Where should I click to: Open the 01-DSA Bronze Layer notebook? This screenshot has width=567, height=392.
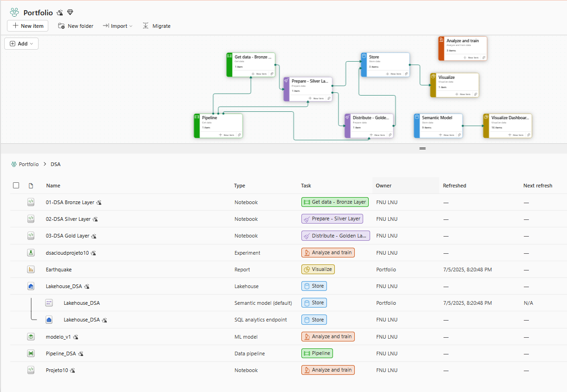click(x=70, y=202)
